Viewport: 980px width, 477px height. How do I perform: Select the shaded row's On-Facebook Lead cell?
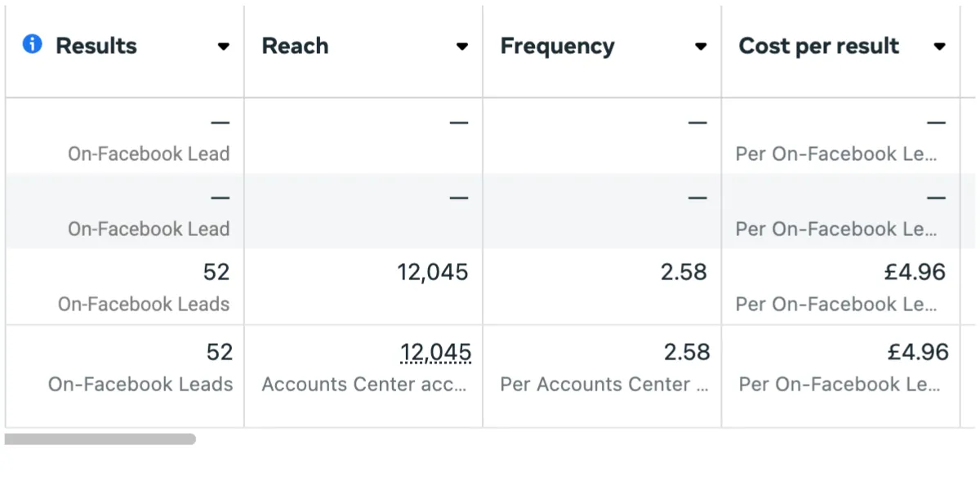[124, 211]
